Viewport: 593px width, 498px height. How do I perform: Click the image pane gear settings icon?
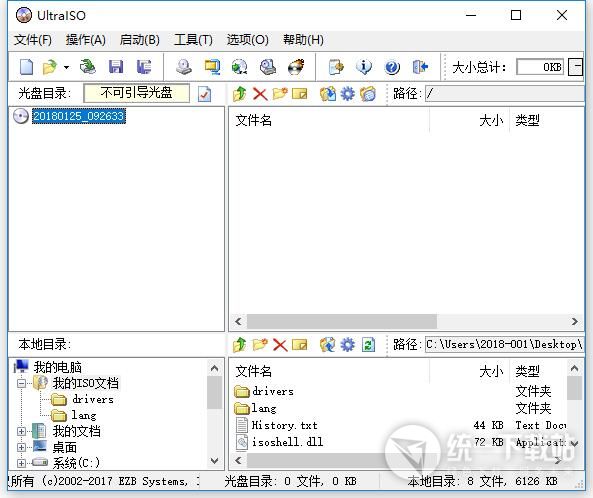[x=348, y=94]
